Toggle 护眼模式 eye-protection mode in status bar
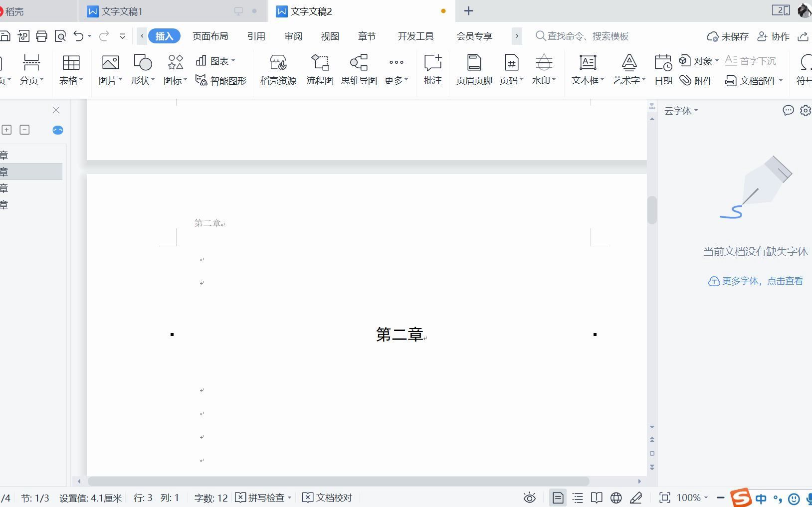Viewport: 812px width, 507px height. point(529,497)
